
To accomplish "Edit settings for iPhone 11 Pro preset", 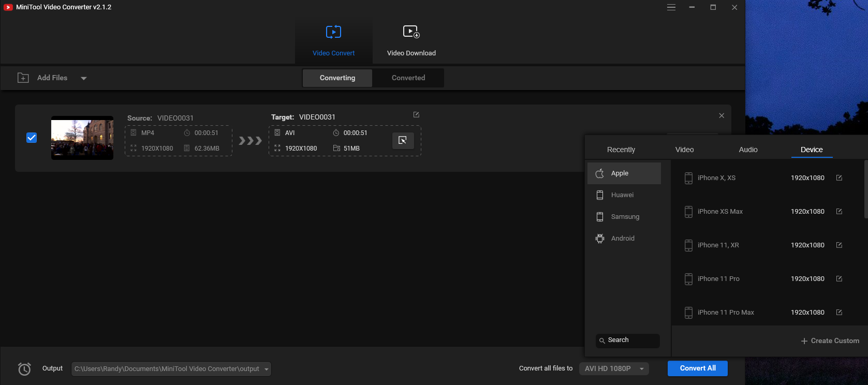I will [839, 279].
